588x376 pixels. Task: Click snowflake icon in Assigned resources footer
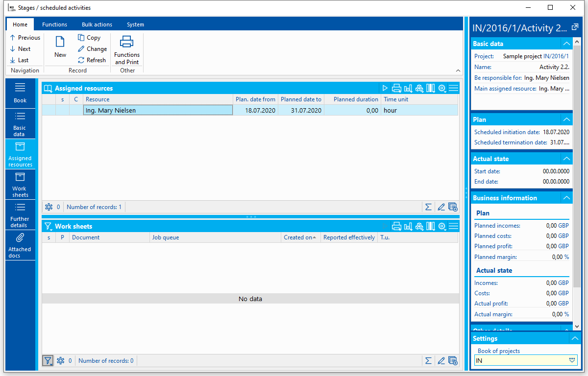[x=49, y=207]
